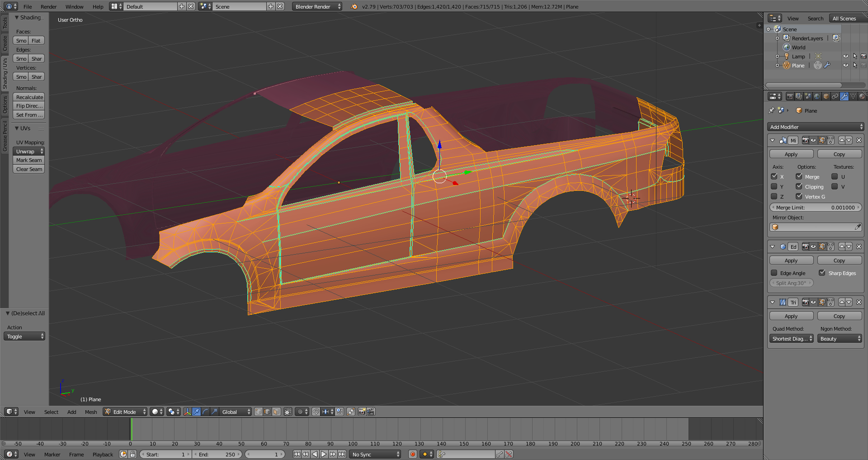Pin the properties context with the pin icon
Viewport: 868px width, 460px height.
pos(772,110)
